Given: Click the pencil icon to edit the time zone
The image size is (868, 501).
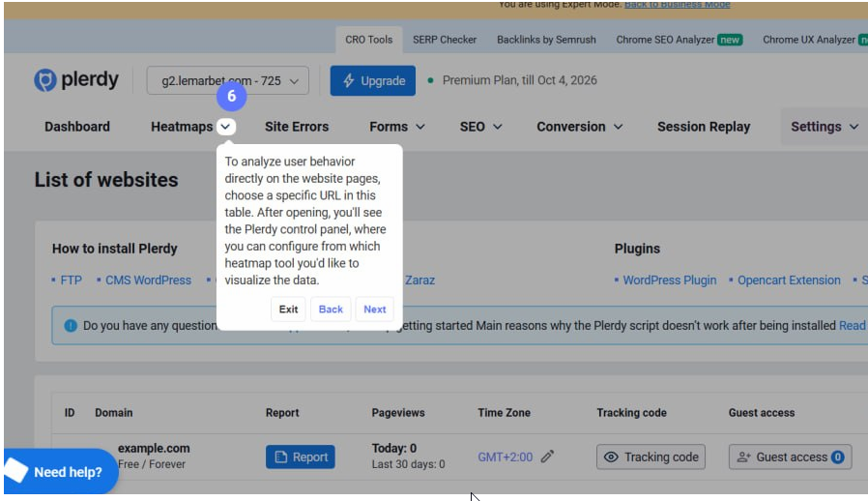Looking at the screenshot, I should tap(547, 457).
